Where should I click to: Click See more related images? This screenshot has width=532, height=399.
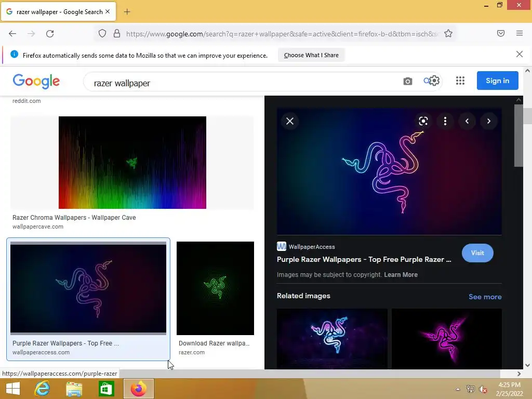[485, 297]
